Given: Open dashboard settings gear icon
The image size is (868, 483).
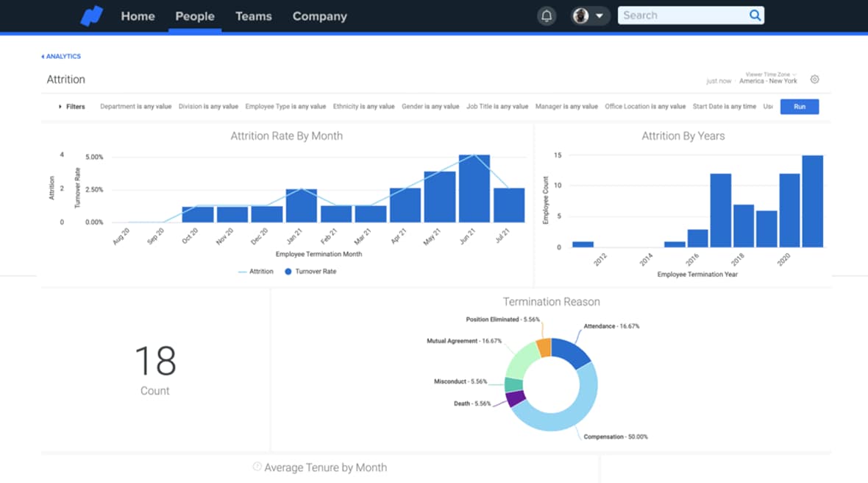Looking at the screenshot, I should coord(814,80).
